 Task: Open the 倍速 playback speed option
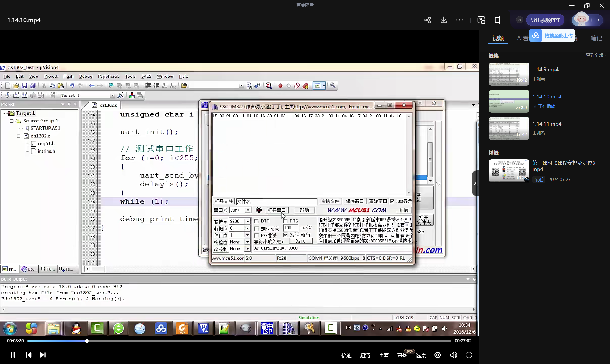coord(346,355)
